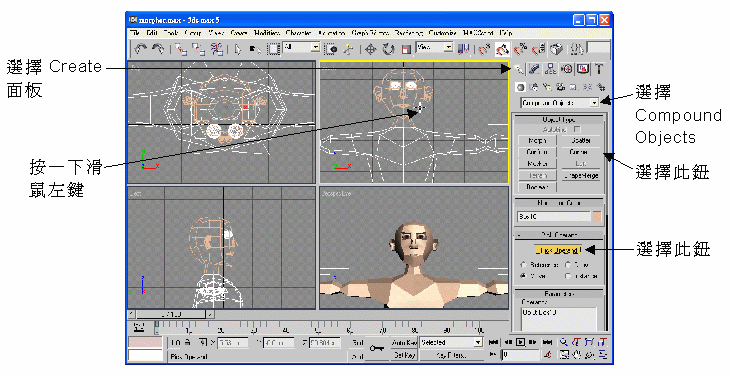Activate the Select and Rotate tool
Screen dimensions: 730x376
click(x=388, y=49)
